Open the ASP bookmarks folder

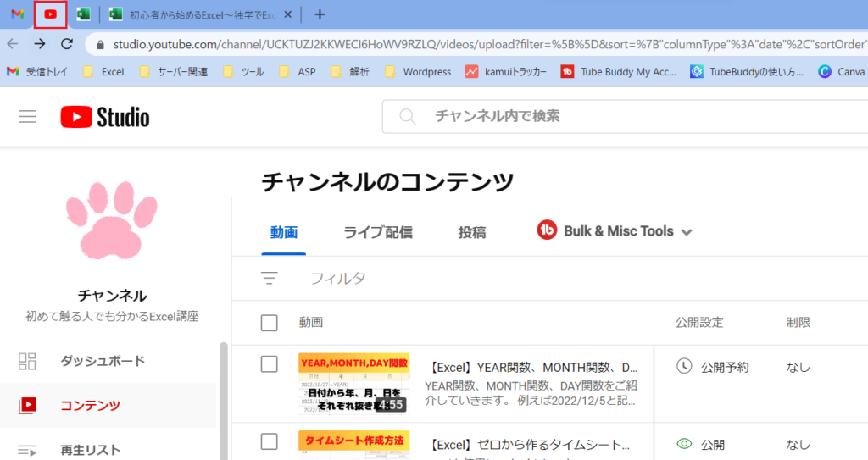[x=297, y=71]
